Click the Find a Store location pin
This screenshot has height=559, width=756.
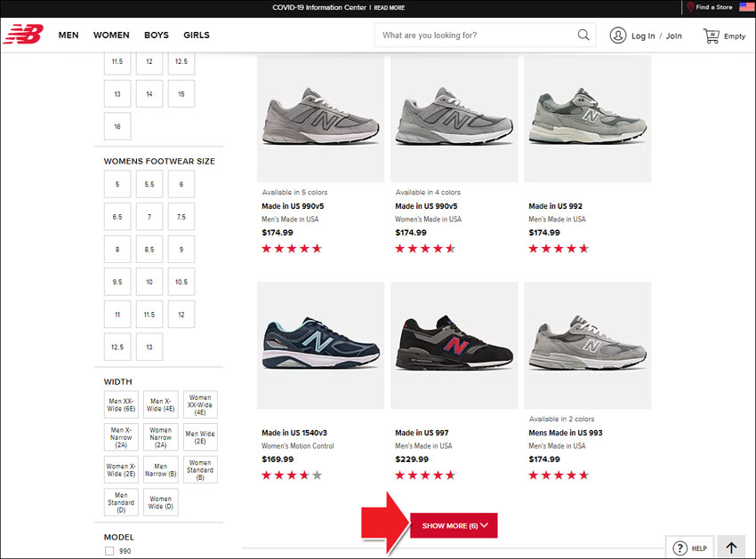690,7
